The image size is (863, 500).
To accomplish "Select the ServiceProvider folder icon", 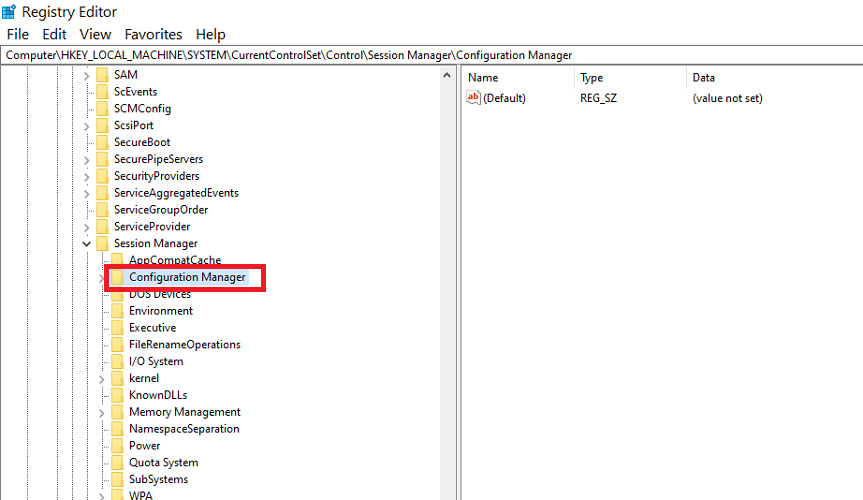I will click(102, 227).
